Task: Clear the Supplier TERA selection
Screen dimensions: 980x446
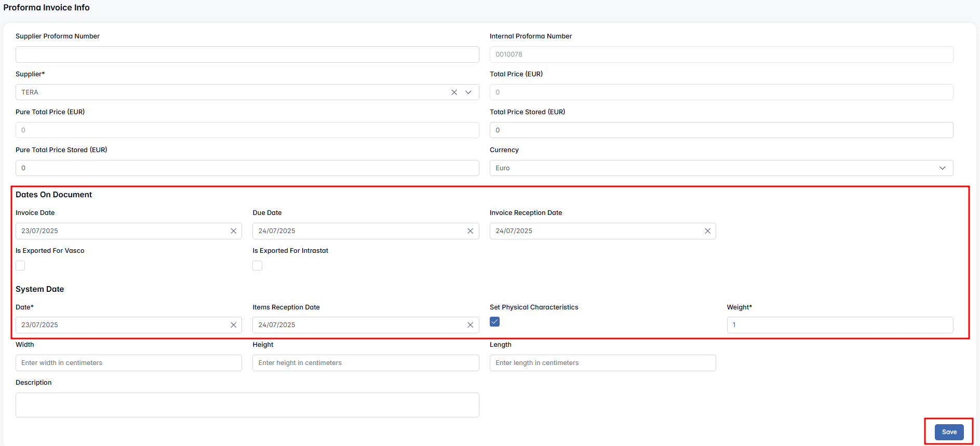Action: (454, 92)
